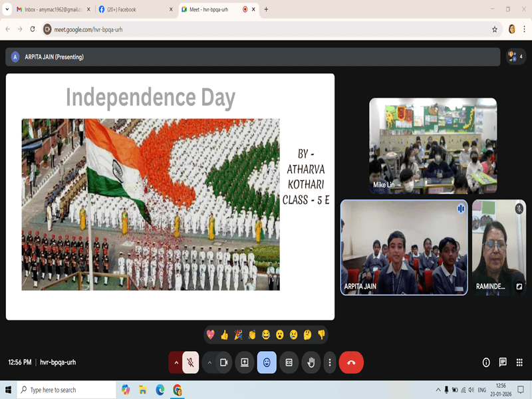
Task: Open the chat with everyone panel
Action: (503, 362)
